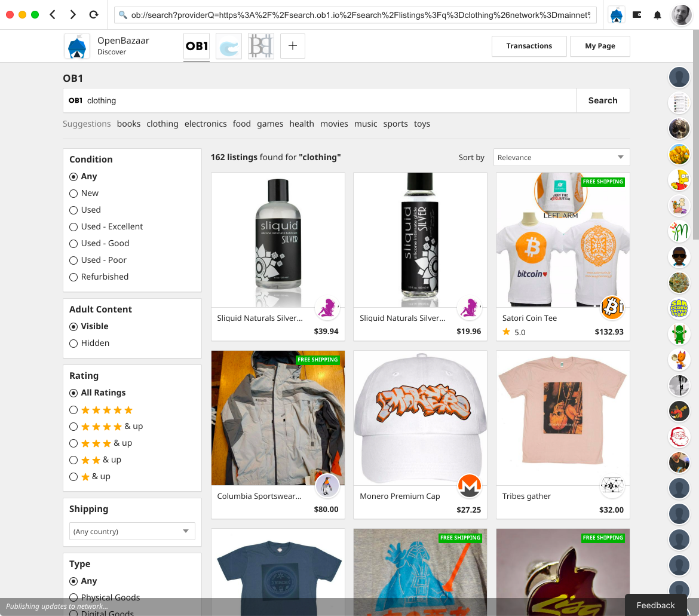699x616 pixels.
Task: Click the Bitcoin icon on Satori Coin Tee
Action: pos(612,308)
